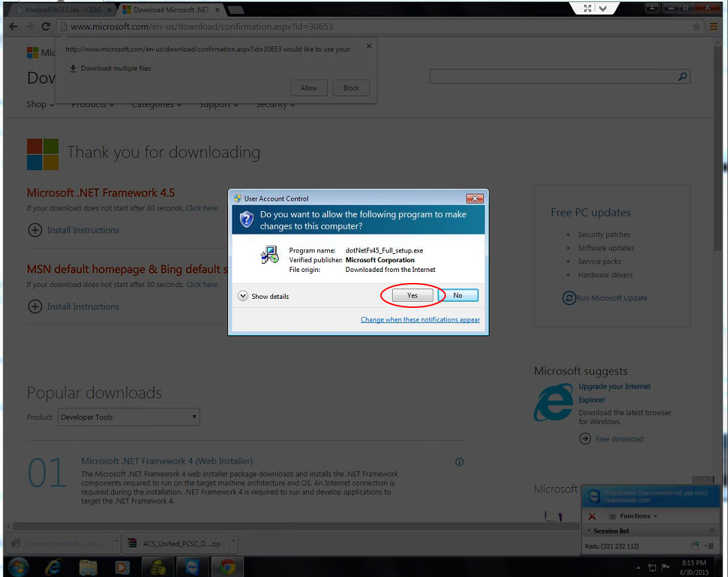Open the Product dropdown showing Developer Tools
Viewport: 728px width, 577px height.
click(129, 417)
